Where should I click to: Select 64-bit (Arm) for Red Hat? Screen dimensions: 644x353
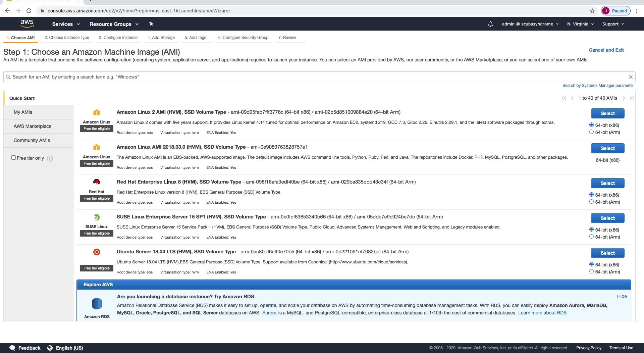click(x=591, y=202)
